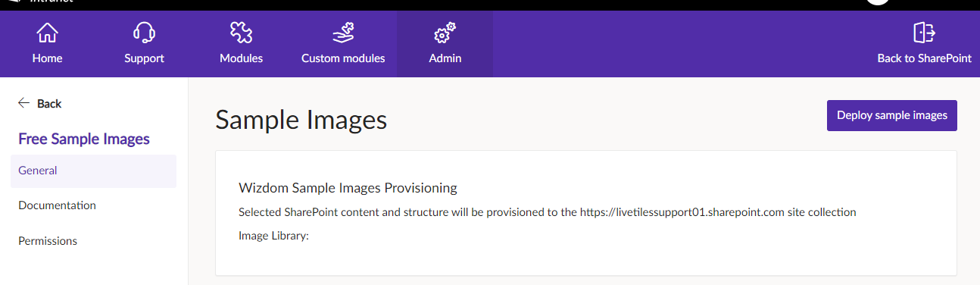
Task: Click the Back to SharePoint door icon
Action: [x=924, y=33]
